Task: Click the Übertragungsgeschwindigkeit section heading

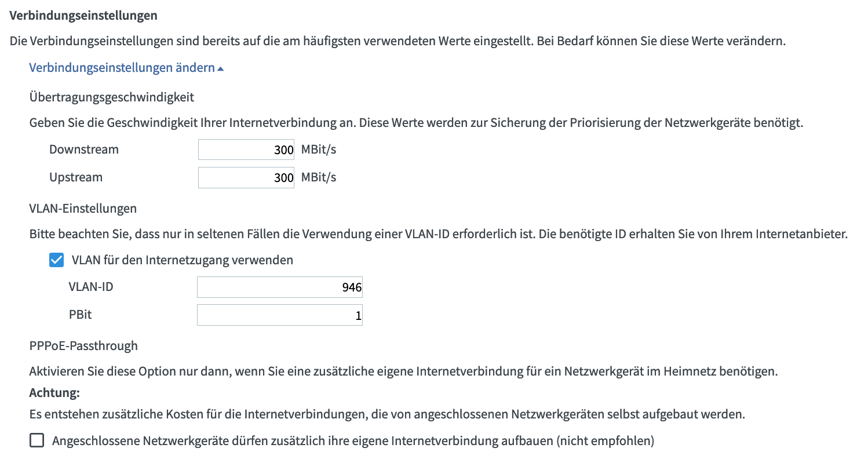Action: [112, 97]
